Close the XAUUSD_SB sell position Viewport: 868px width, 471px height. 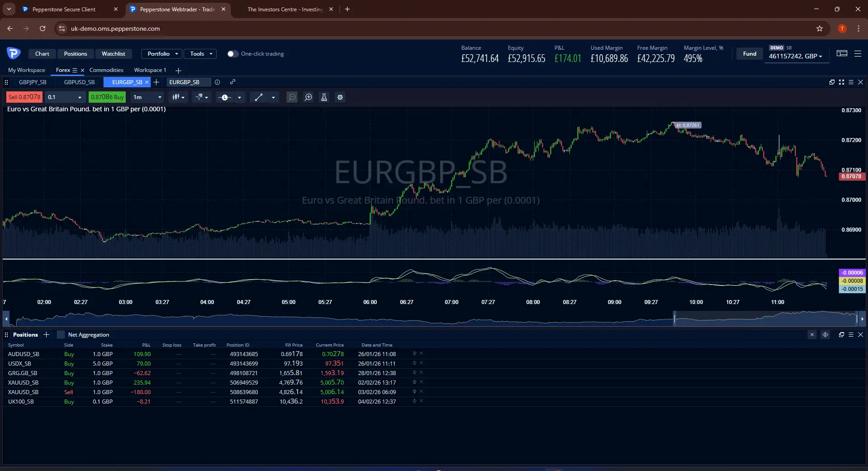pos(421,392)
